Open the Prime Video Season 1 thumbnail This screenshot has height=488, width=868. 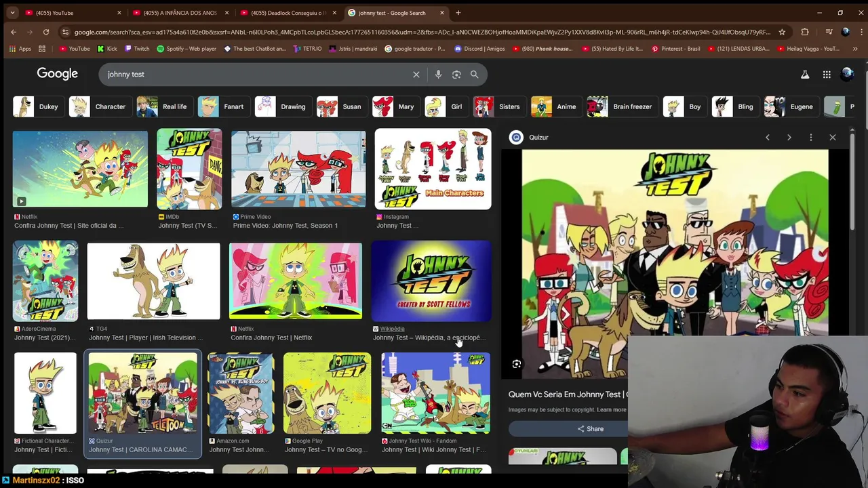[x=298, y=169]
